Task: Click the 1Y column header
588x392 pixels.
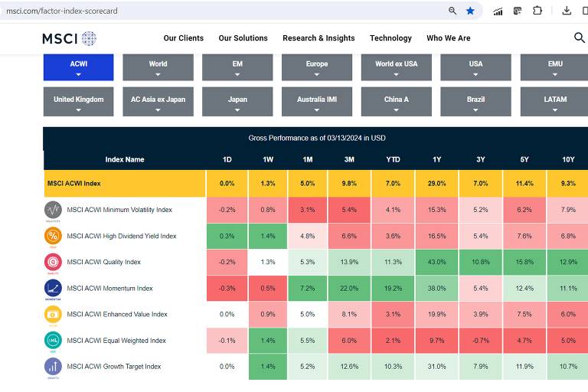Action: click(437, 159)
